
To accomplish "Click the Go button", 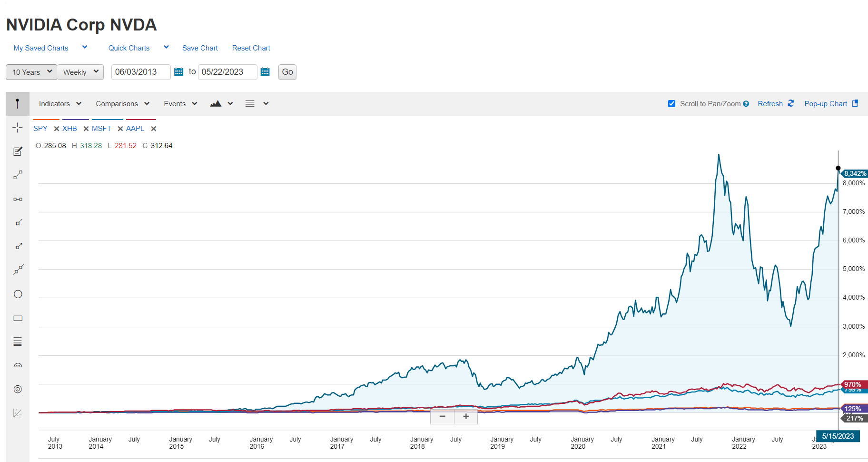I will tap(287, 72).
